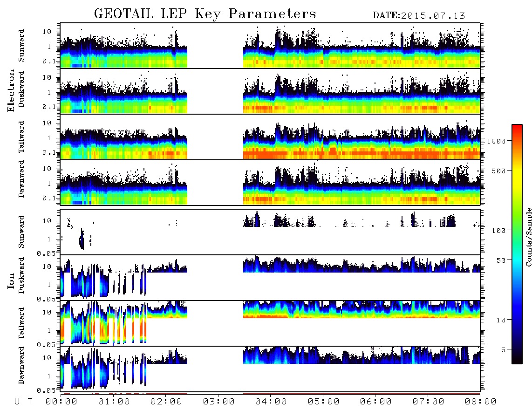Click the 500 colorbar tick label

tap(499, 171)
